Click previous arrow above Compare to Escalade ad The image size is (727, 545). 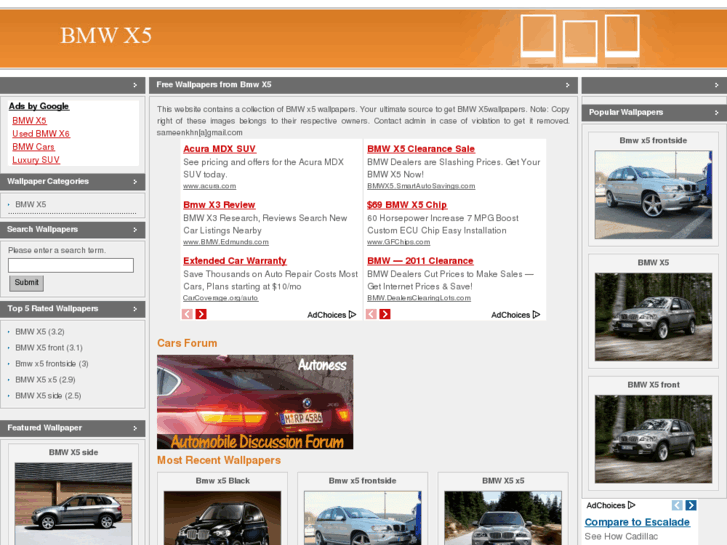[x=677, y=505]
